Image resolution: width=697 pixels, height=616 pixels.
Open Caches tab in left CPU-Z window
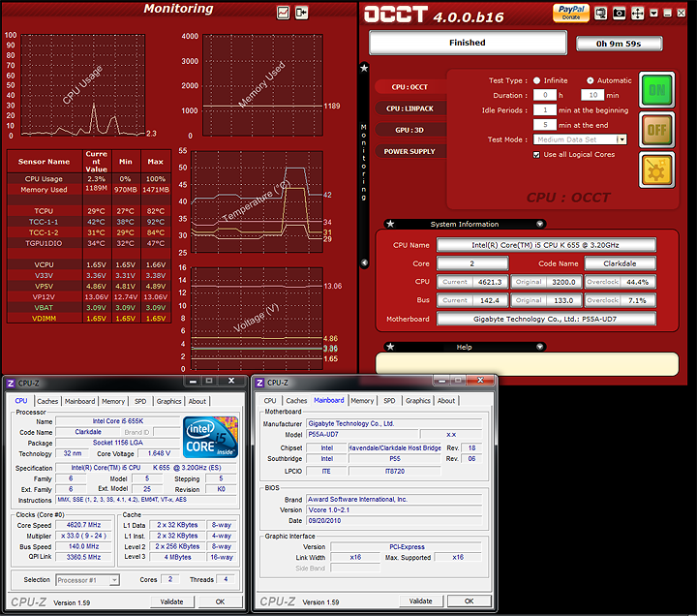(47, 401)
